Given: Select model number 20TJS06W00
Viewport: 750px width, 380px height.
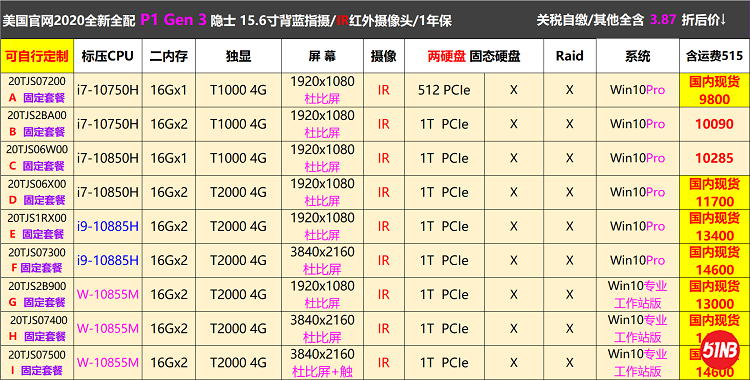Looking at the screenshot, I should click(x=37, y=149).
